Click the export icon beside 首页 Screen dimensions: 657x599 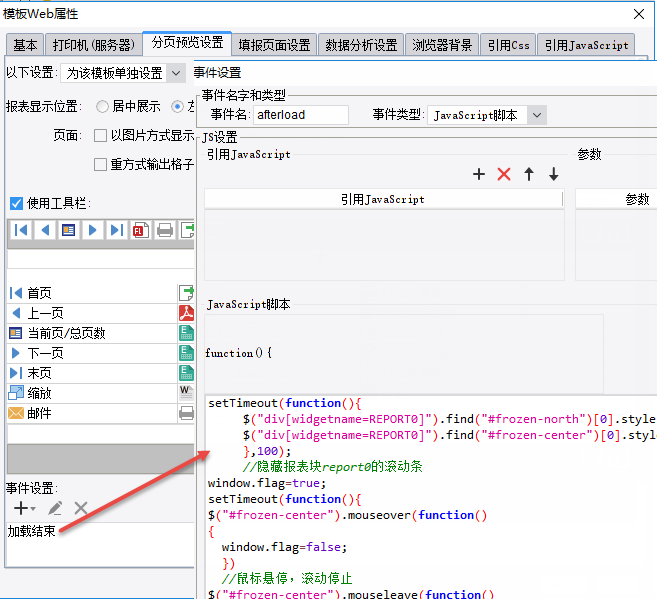point(186,293)
